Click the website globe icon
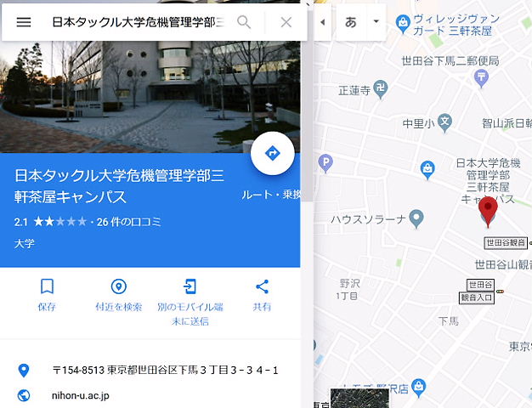The width and height of the screenshot is (532, 408). point(24,395)
